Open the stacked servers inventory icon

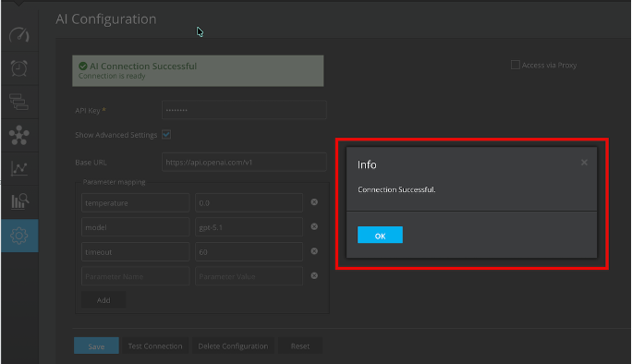[19, 102]
